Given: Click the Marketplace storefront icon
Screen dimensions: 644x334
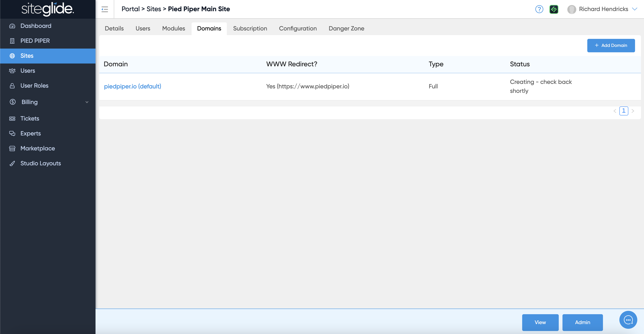Looking at the screenshot, I should click(12, 149).
